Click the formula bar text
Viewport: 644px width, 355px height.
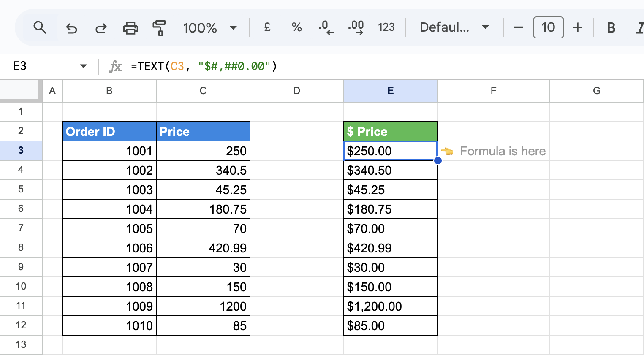click(204, 66)
